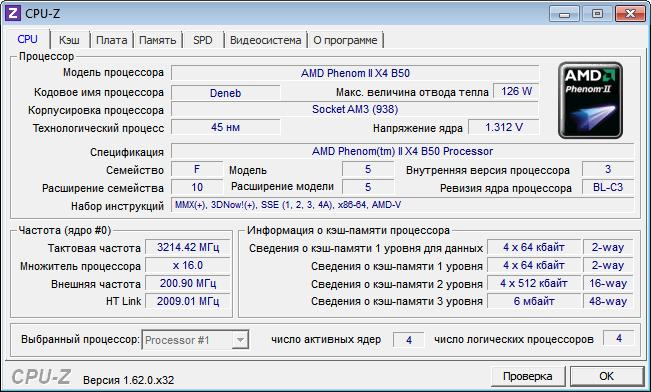Click the Расширение семейства value 10
The height and width of the screenshot is (392, 651).
coord(197,187)
